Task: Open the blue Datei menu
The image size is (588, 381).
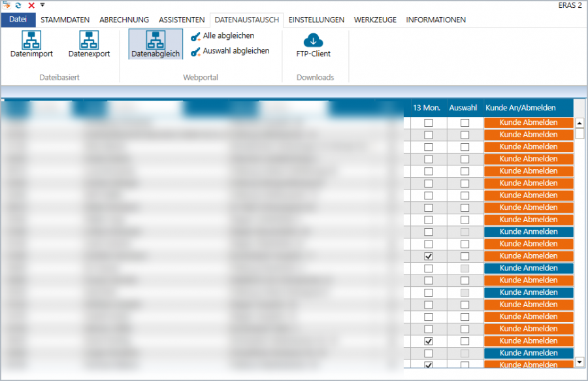Action: (x=18, y=20)
